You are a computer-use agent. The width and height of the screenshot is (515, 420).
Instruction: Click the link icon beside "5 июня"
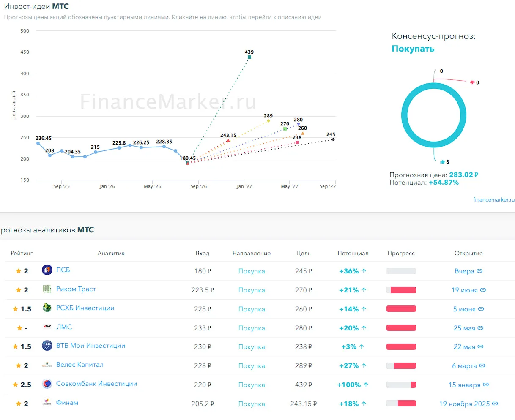[481, 309]
